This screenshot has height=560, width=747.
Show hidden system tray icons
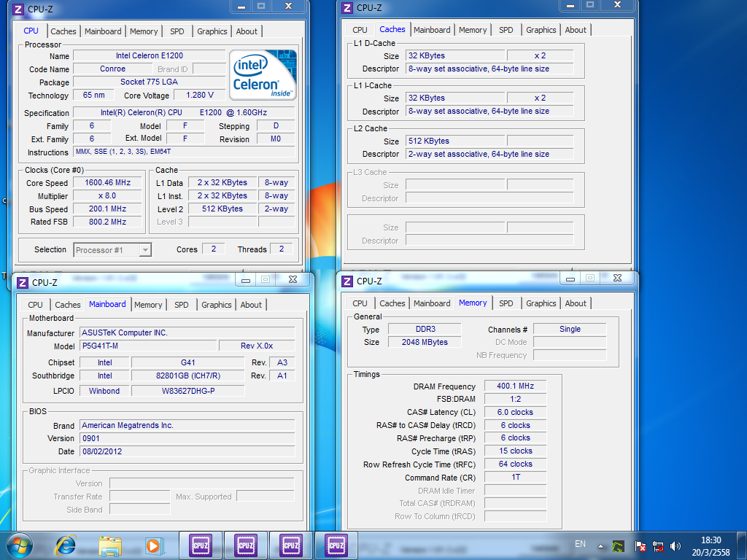tap(600, 545)
